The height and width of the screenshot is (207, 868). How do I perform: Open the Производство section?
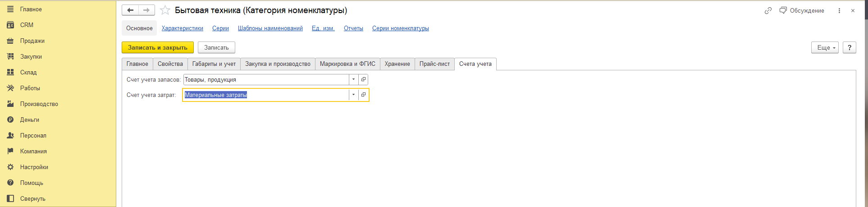[x=39, y=104]
